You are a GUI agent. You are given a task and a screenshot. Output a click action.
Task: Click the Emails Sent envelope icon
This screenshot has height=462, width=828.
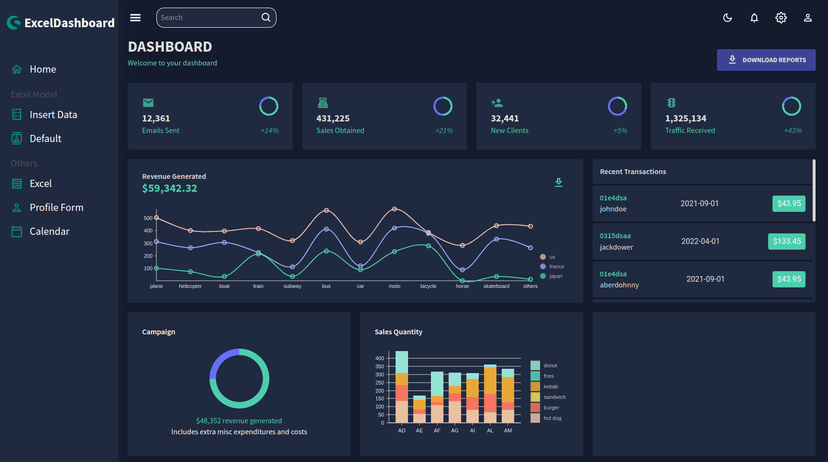pyautogui.click(x=148, y=102)
